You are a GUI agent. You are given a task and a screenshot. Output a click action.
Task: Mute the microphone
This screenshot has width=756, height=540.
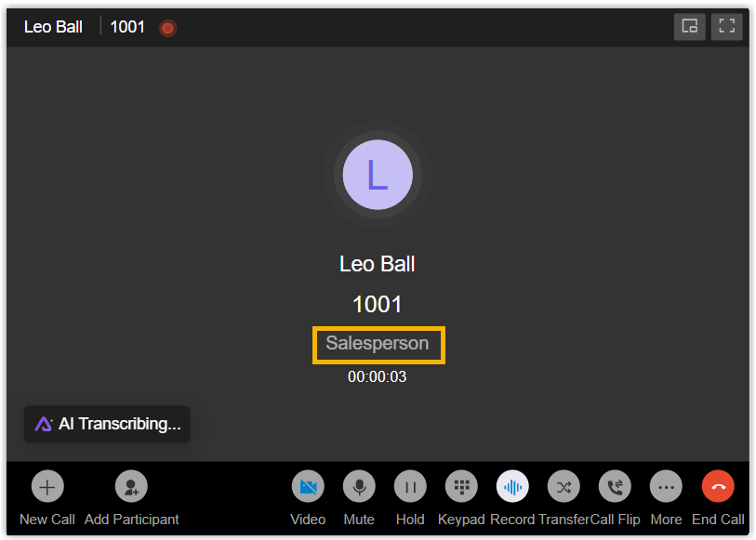pos(359,486)
